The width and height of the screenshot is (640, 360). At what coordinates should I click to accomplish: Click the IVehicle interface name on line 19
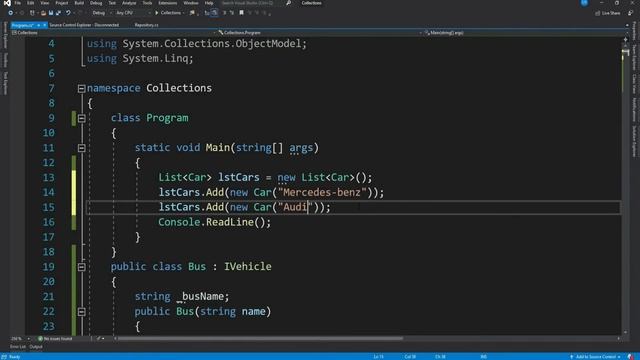click(x=248, y=267)
